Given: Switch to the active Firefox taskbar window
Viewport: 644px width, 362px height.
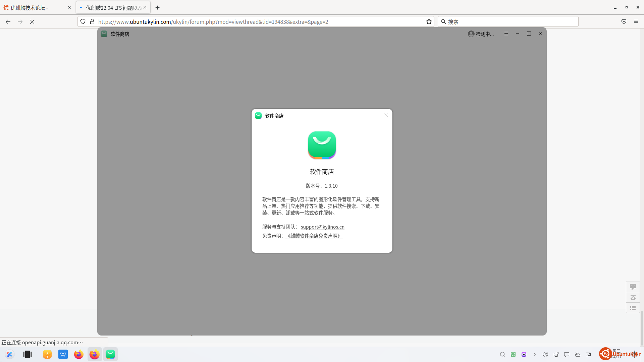Looking at the screenshot, I should [x=95, y=354].
